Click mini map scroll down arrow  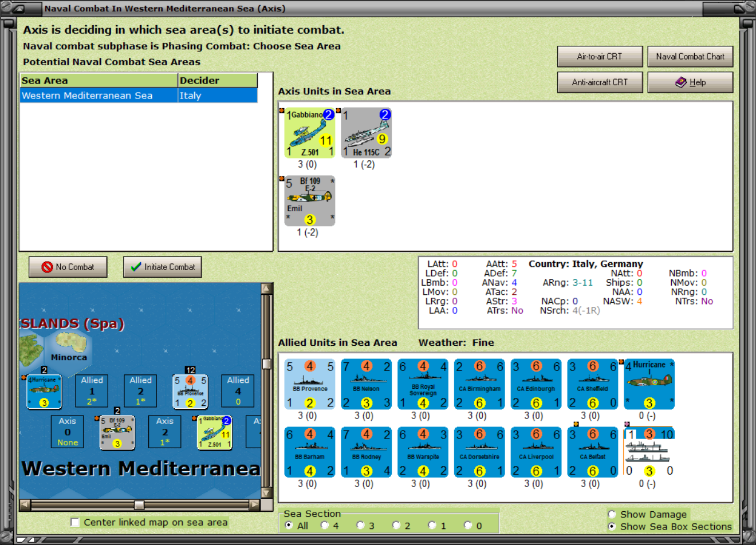click(x=266, y=493)
